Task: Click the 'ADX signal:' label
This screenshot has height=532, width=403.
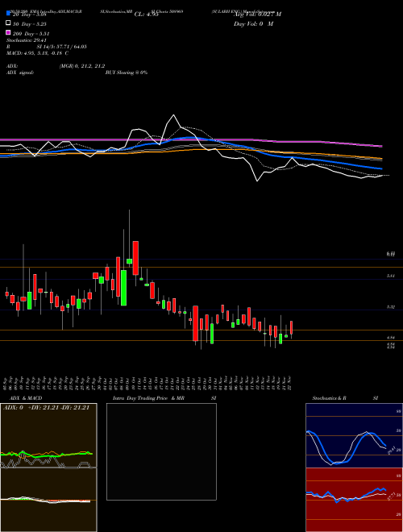Action: coord(19,73)
